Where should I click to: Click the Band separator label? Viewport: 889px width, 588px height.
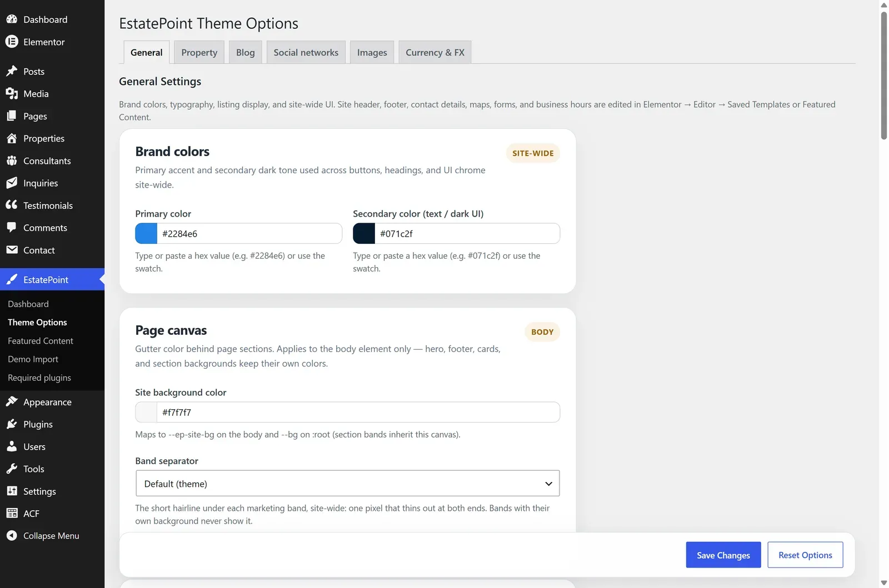(167, 461)
